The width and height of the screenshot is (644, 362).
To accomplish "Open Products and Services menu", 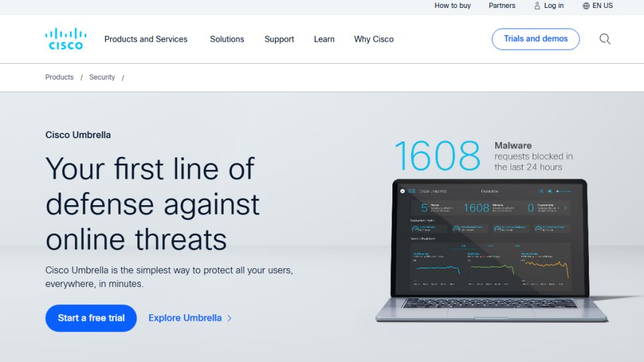I will 146,39.
